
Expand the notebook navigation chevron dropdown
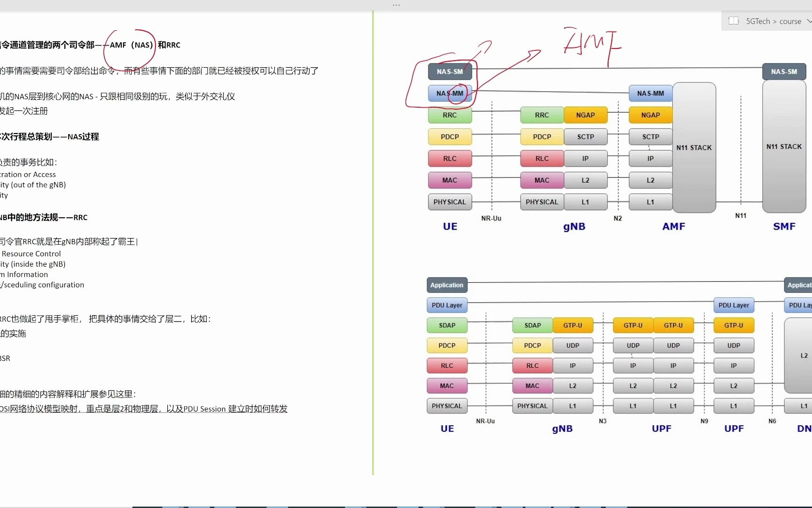point(809,21)
